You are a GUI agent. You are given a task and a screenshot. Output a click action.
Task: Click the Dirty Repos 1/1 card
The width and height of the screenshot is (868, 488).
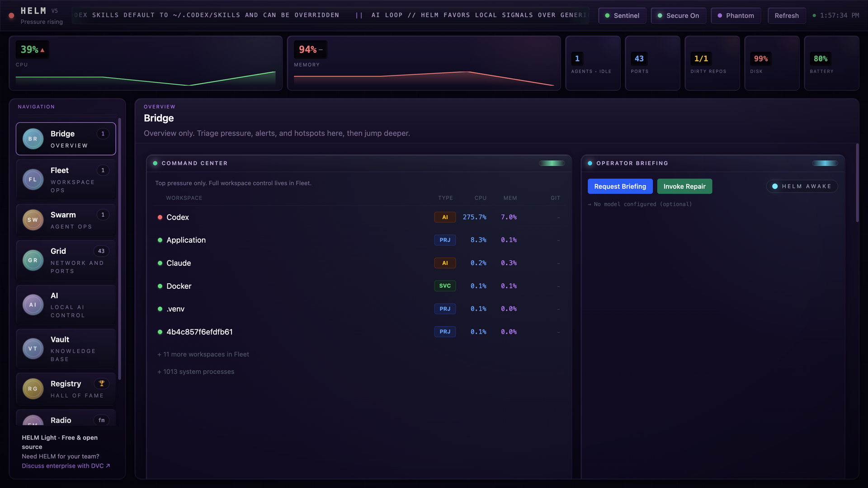712,63
